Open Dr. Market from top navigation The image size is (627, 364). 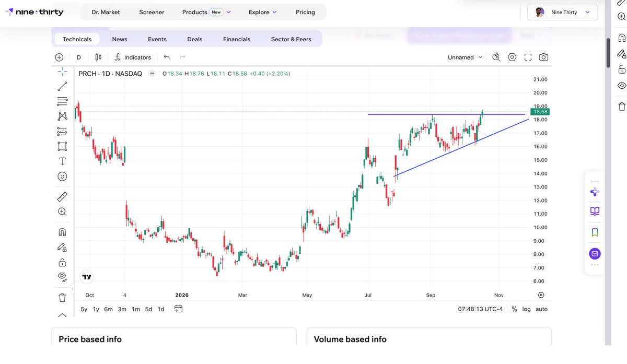coord(106,12)
